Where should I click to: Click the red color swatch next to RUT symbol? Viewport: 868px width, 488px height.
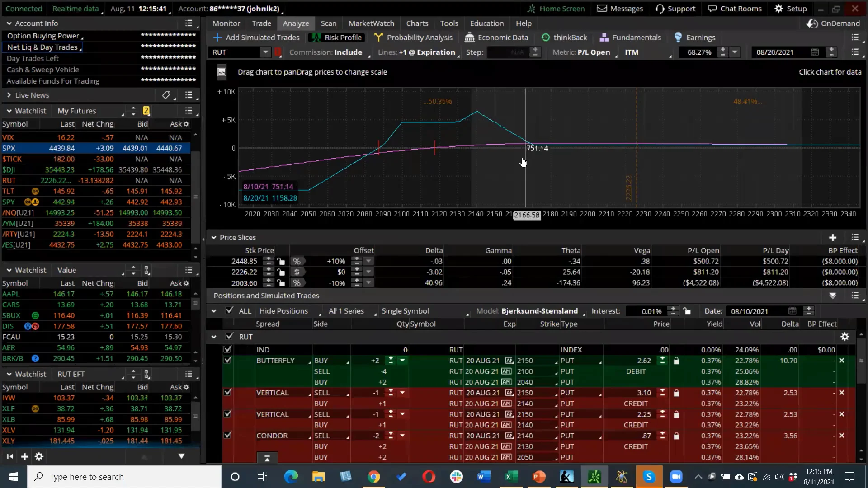pyautogui.click(x=278, y=52)
